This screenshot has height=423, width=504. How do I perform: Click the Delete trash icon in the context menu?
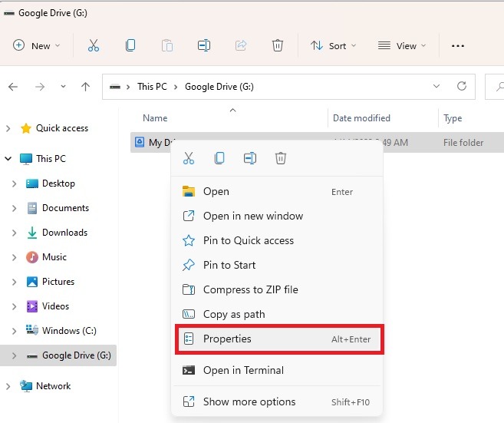pyautogui.click(x=280, y=158)
